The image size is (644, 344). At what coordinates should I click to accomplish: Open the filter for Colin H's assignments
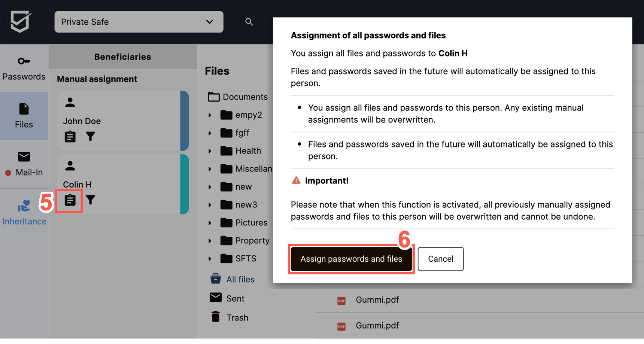tap(91, 200)
